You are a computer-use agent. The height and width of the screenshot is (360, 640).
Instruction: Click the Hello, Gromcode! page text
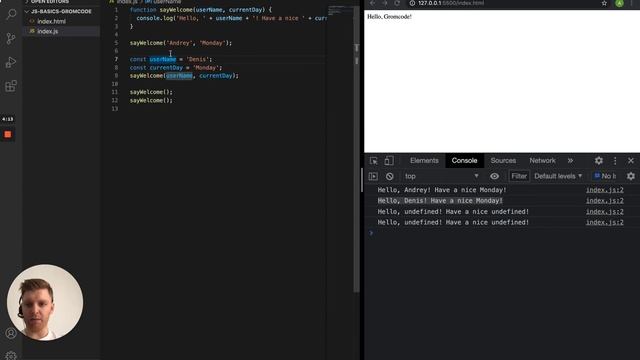point(389,17)
